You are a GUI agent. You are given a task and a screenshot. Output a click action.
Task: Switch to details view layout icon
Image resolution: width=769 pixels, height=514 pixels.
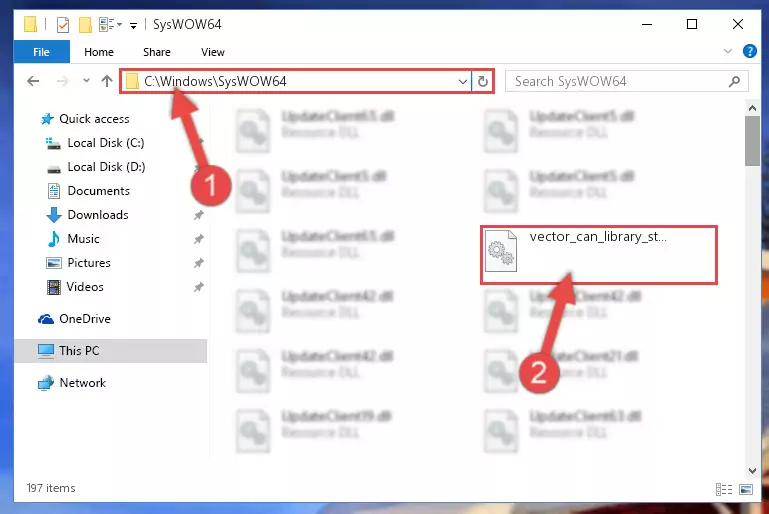pos(724,489)
